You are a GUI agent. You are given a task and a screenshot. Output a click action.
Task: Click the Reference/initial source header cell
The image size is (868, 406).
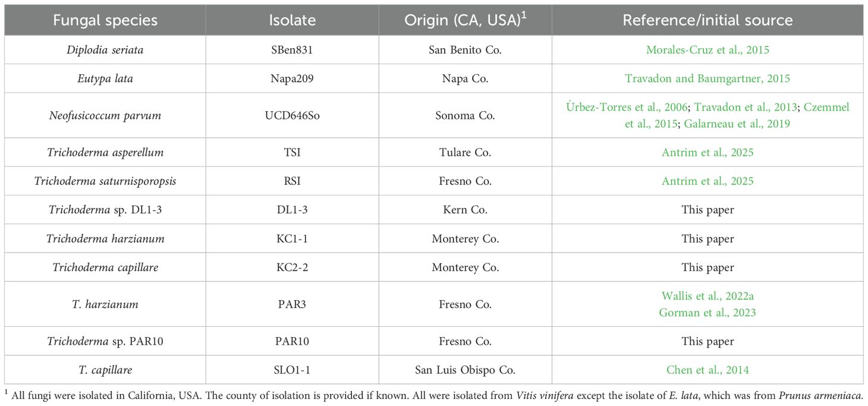tap(707, 20)
